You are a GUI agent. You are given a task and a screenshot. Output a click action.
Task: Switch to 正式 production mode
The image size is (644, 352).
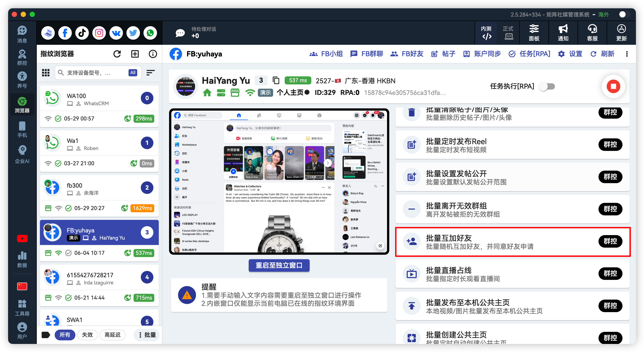coord(508,33)
